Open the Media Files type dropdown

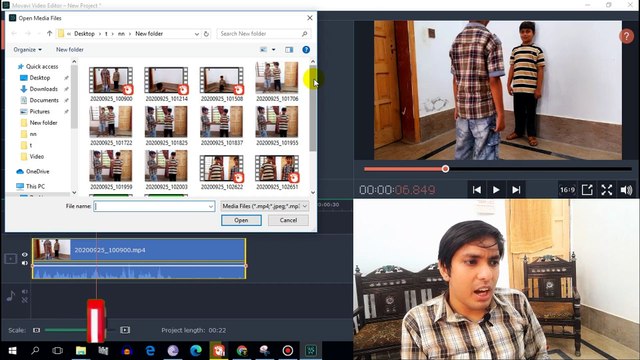[264, 206]
